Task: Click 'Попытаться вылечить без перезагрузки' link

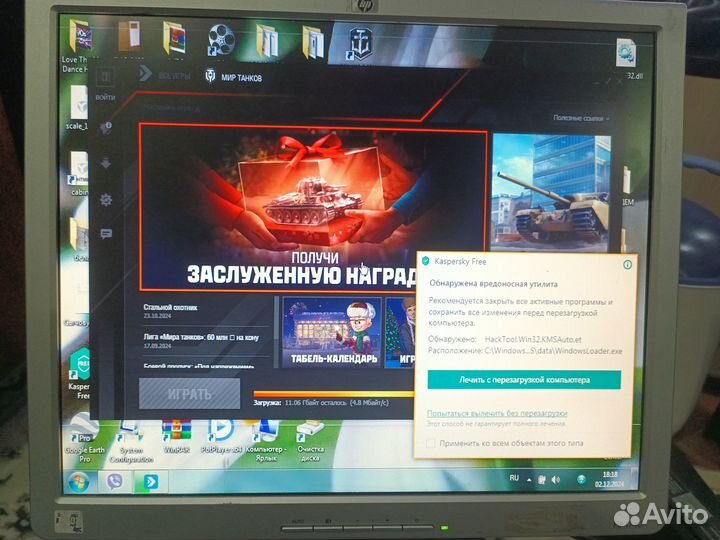Action: (x=496, y=413)
